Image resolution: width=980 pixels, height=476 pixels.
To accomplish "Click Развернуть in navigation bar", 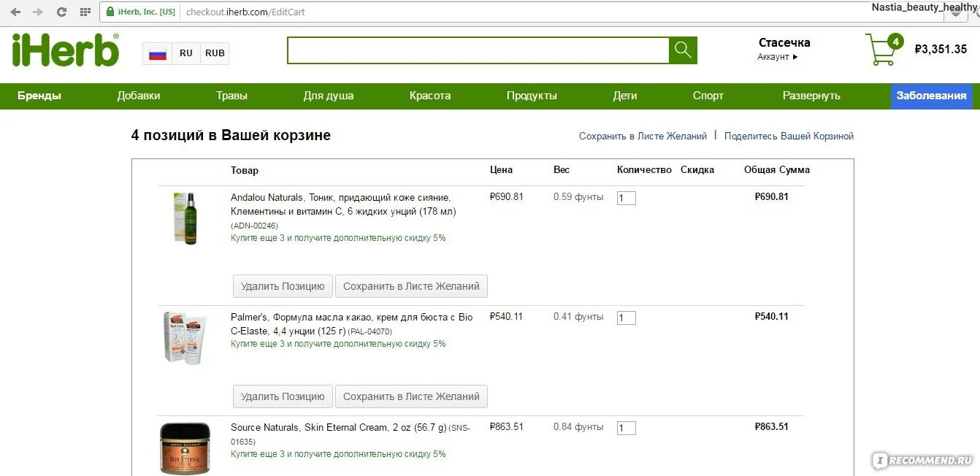I will [x=811, y=96].
